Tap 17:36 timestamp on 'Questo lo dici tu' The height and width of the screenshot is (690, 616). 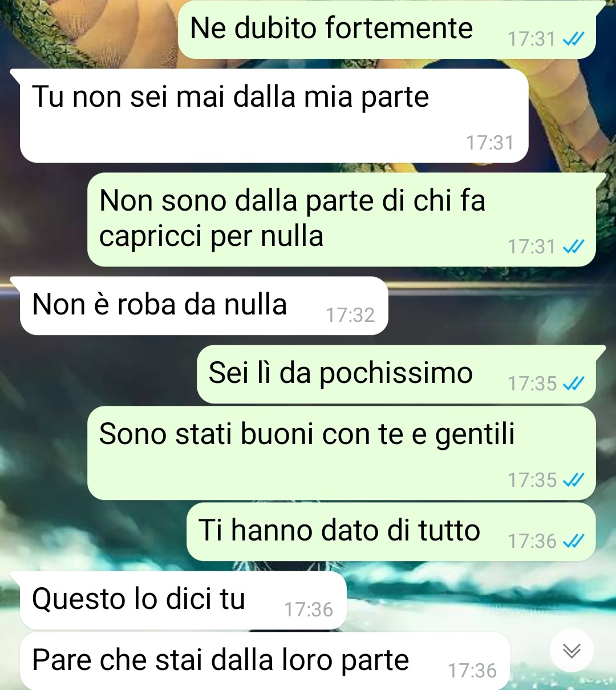[309, 610]
